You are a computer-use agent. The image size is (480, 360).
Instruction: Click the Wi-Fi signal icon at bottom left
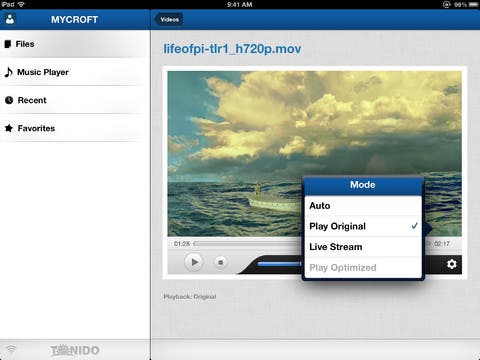[x=11, y=349]
